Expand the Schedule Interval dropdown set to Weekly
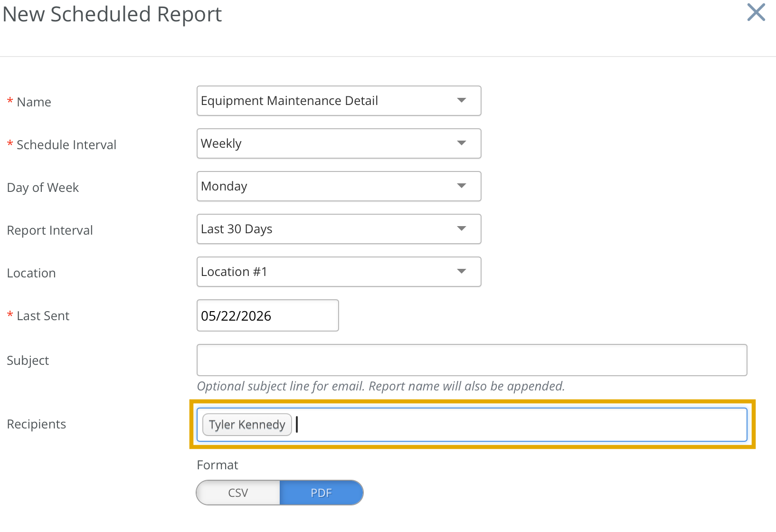The image size is (776, 532). point(339,143)
